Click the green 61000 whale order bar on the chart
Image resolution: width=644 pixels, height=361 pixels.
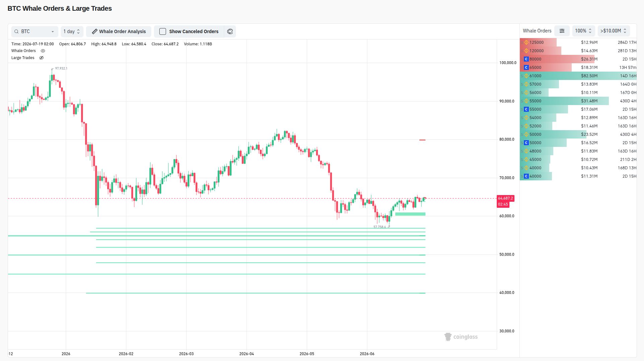coord(410,214)
